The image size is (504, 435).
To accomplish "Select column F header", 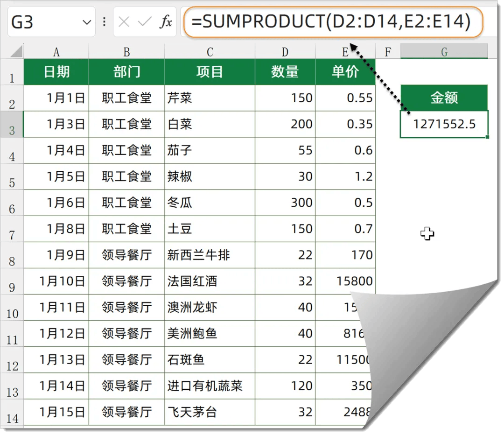I will click(x=388, y=52).
